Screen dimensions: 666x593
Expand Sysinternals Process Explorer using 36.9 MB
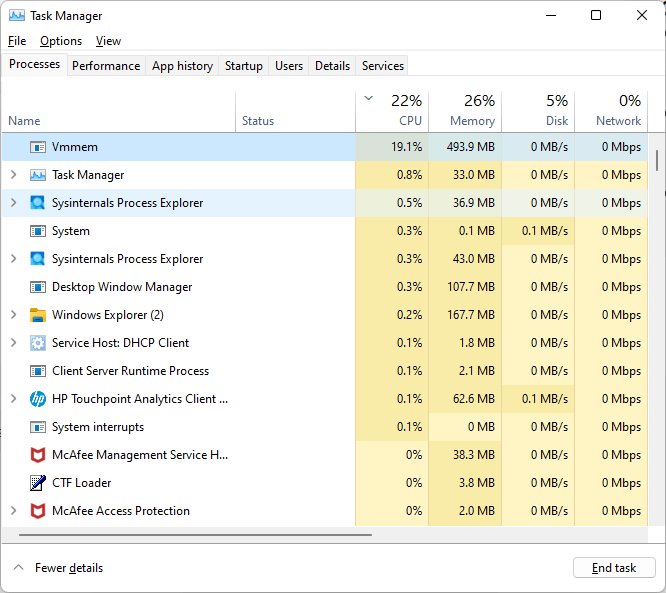coord(14,203)
